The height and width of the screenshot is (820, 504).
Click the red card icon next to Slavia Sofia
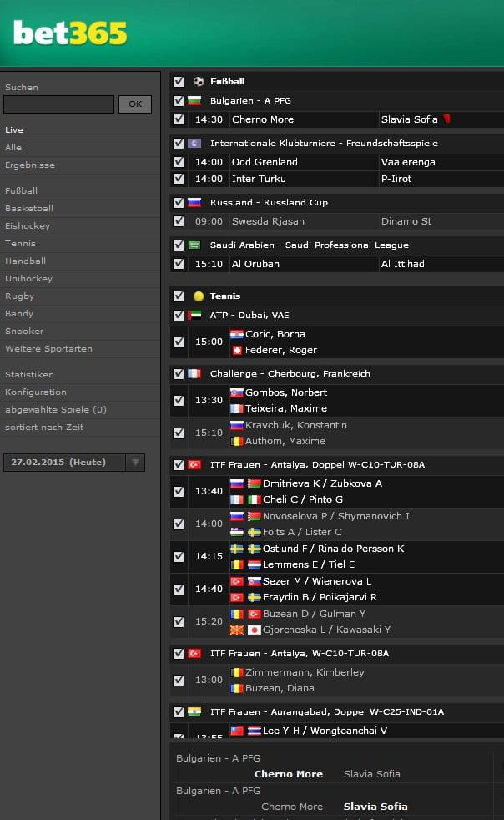tap(447, 119)
